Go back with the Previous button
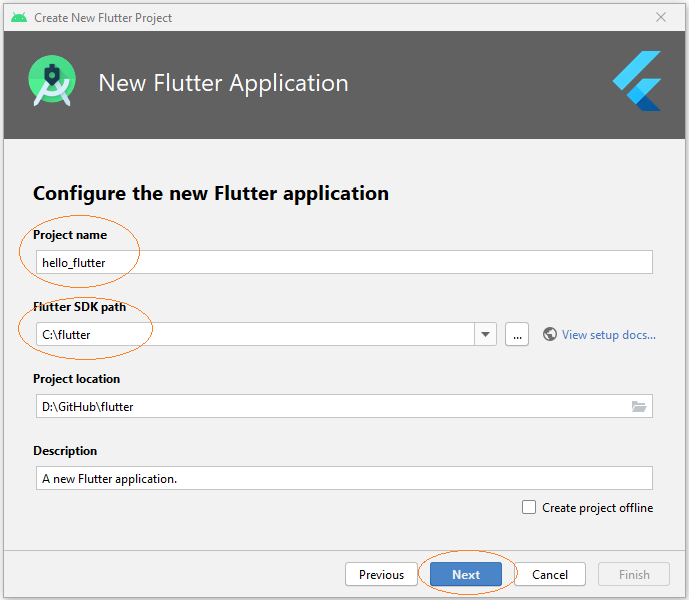The image size is (689, 600). click(x=381, y=574)
